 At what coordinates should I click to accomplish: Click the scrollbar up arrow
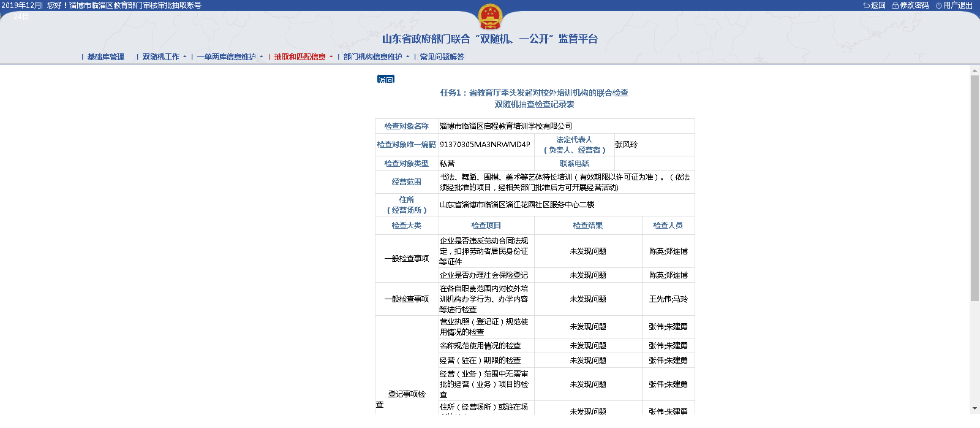tap(974, 71)
